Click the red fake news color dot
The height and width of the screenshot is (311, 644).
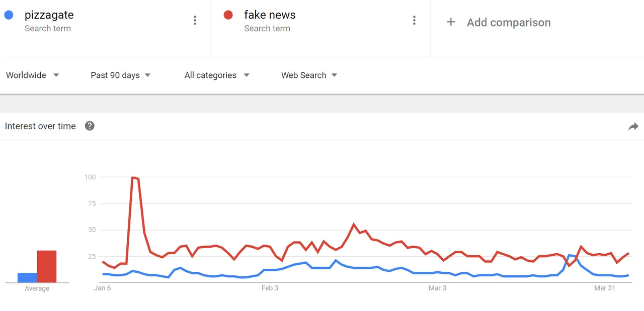[x=228, y=15]
